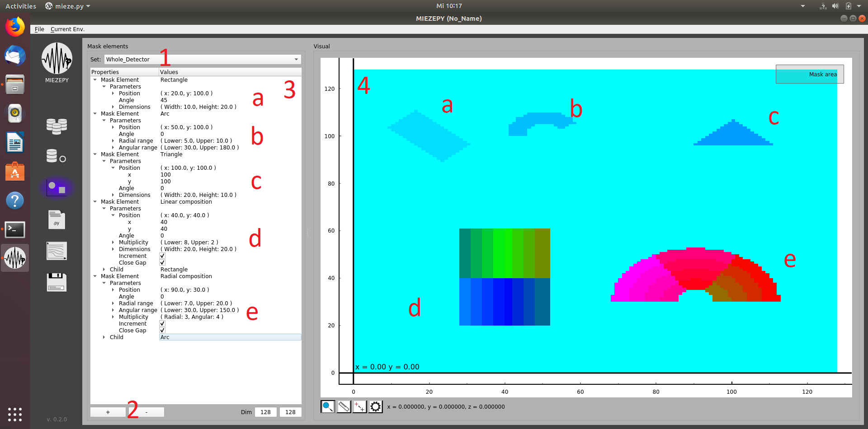Open the clock calendar Mi 10:17

coord(449,6)
